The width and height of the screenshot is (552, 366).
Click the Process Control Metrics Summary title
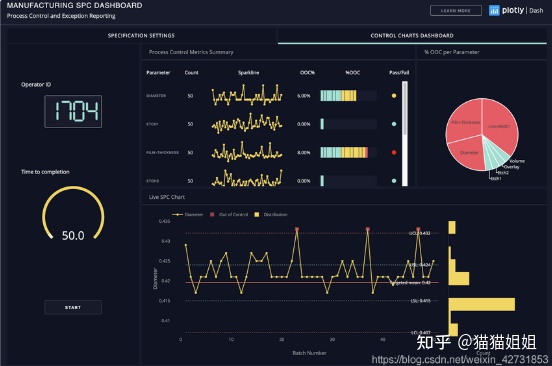click(x=191, y=52)
